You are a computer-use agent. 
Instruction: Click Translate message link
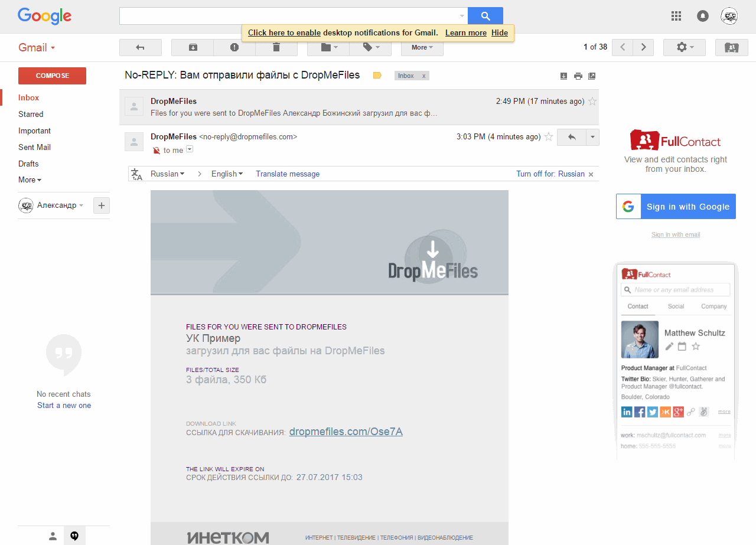[x=288, y=174]
